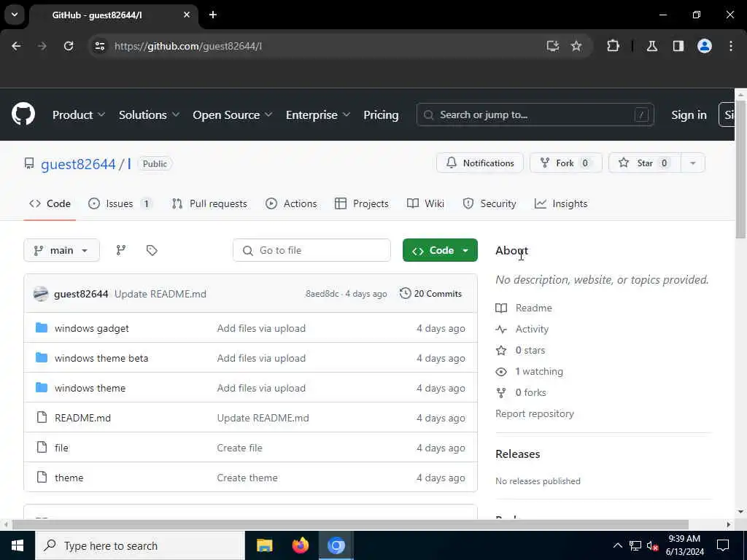The width and height of the screenshot is (747, 560).
Task: Switch to the Actions tab
Action: (x=292, y=203)
